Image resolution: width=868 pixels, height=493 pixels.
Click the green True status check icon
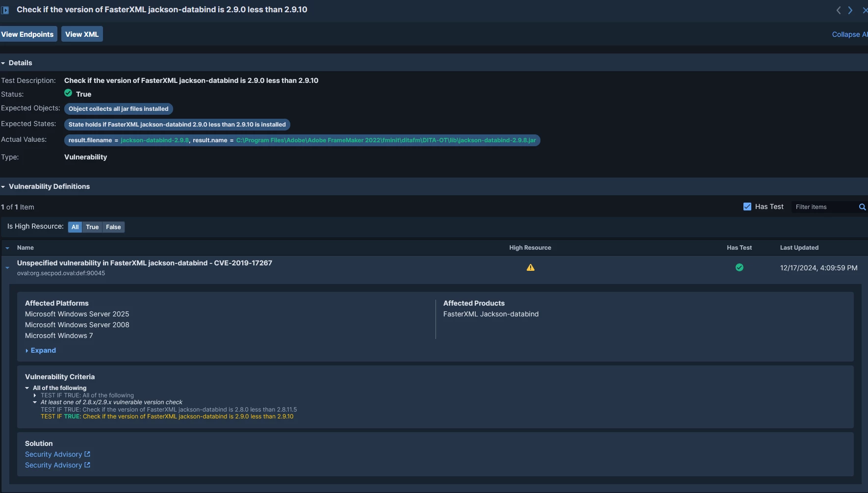[68, 93]
